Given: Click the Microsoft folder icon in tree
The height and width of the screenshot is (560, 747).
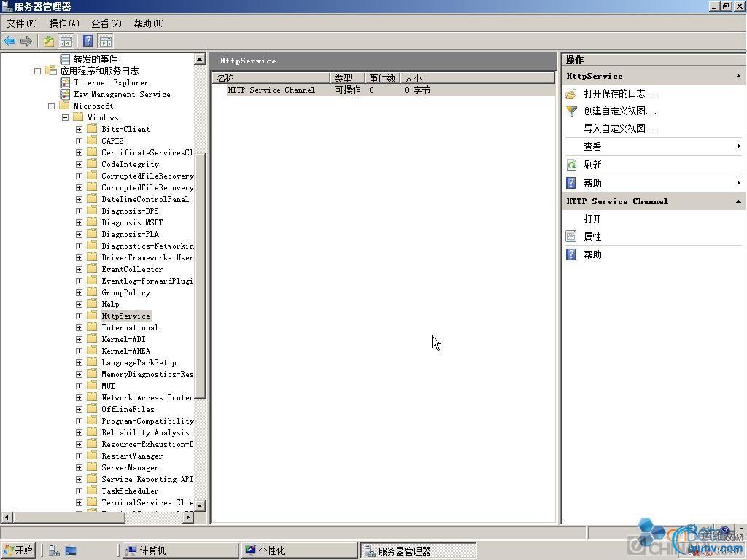Looking at the screenshot, I should coord(64,105).
